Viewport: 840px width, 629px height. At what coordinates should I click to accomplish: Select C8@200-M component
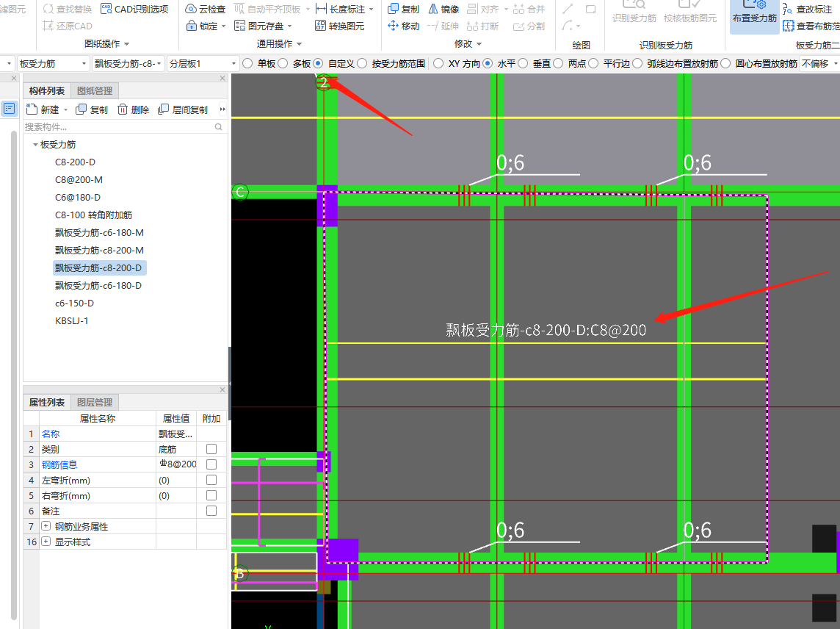coord(79,179)
